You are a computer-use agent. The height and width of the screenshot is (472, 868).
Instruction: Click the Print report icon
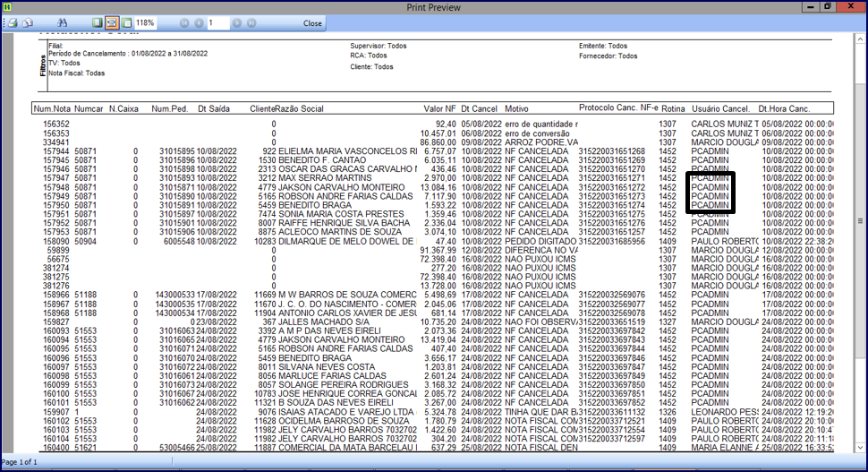13,22
